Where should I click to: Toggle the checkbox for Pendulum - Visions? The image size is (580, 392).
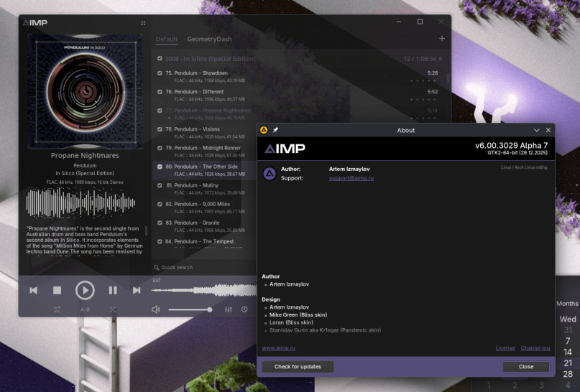(160, 129)
